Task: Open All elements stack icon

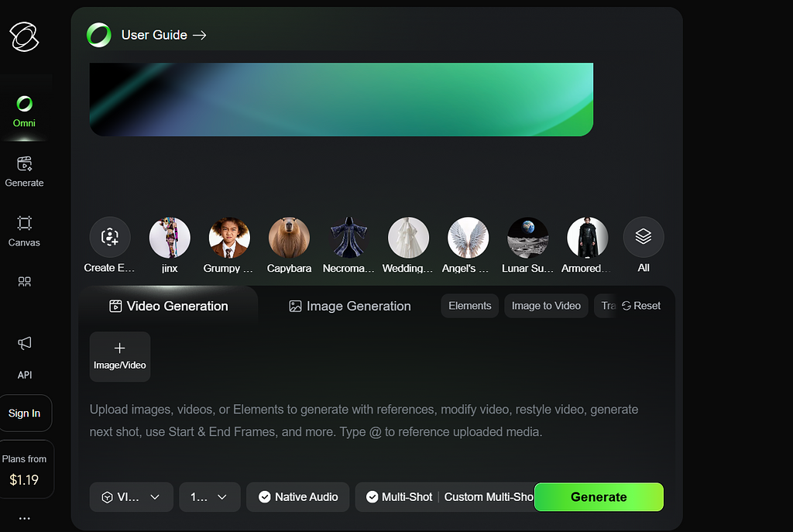Action: 643,237
